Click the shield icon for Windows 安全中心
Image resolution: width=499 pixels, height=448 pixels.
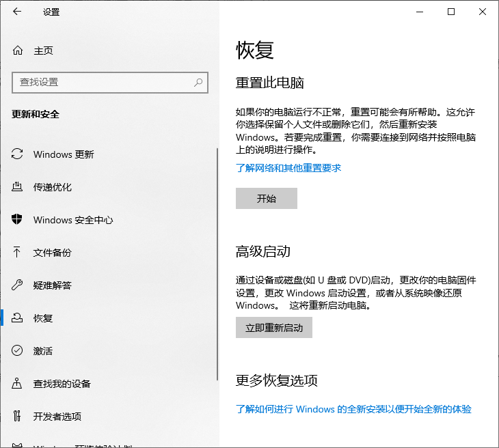(17, 219)
